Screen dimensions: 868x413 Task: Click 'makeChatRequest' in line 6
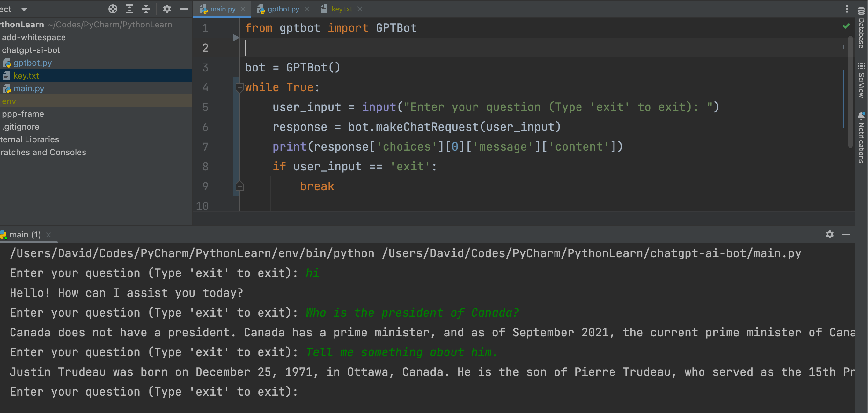427,127
